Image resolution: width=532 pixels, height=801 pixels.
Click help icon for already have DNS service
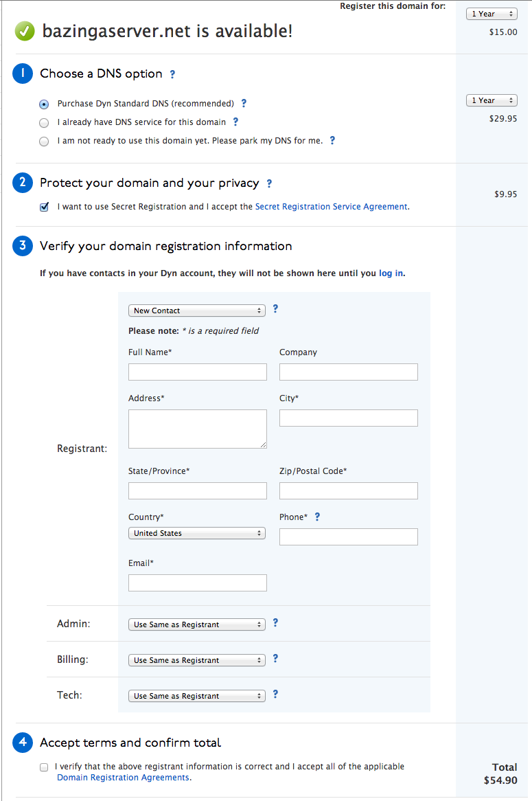(235, 122)
